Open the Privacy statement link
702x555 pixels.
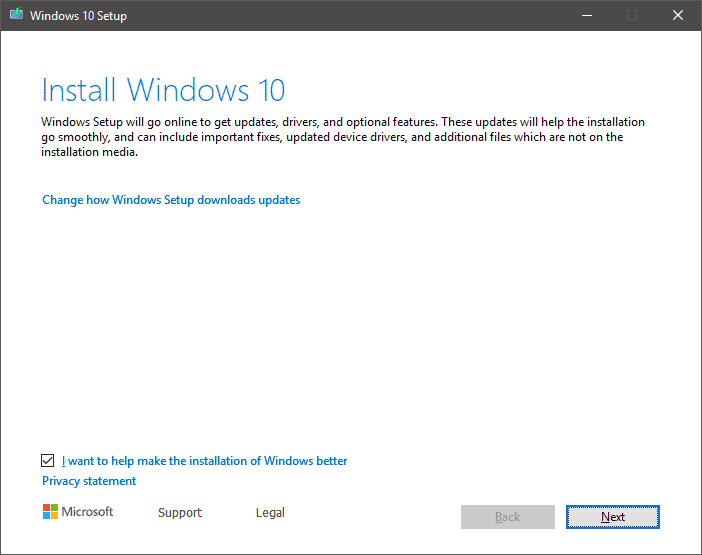pos(89,481)
